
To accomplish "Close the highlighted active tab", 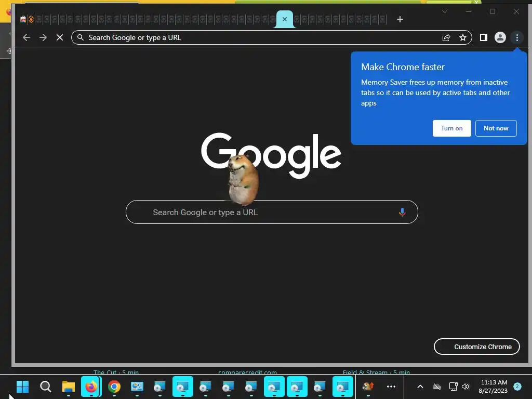I will (x=285, y=19).
